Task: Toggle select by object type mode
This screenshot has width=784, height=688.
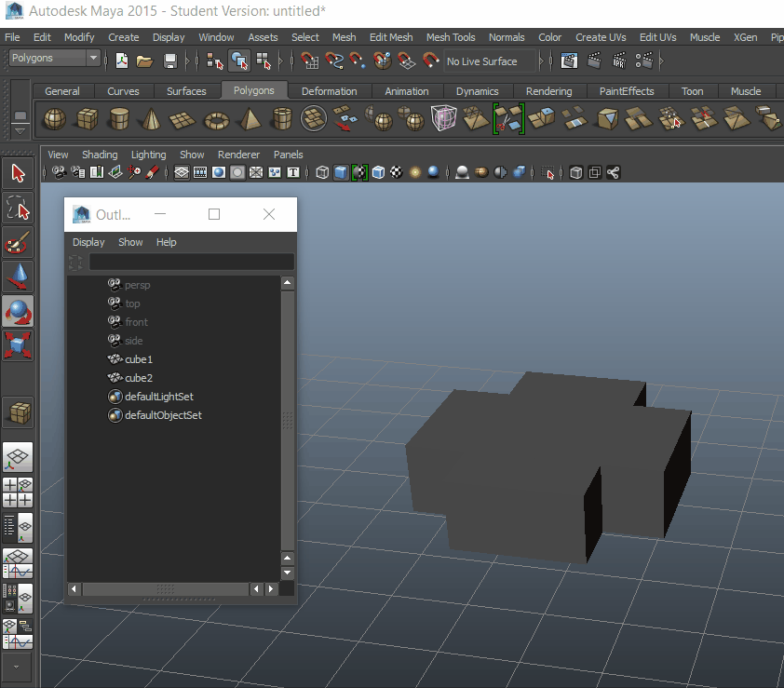Action: click(x=239, y=61)
